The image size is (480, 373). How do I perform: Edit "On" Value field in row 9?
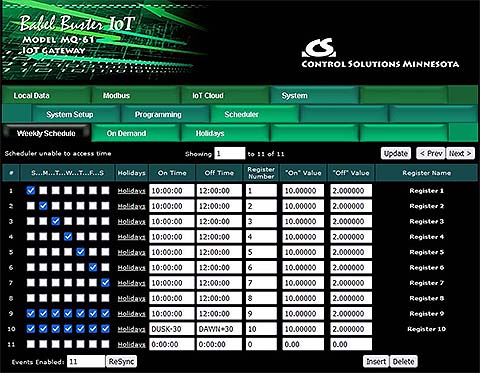point(303,314)
